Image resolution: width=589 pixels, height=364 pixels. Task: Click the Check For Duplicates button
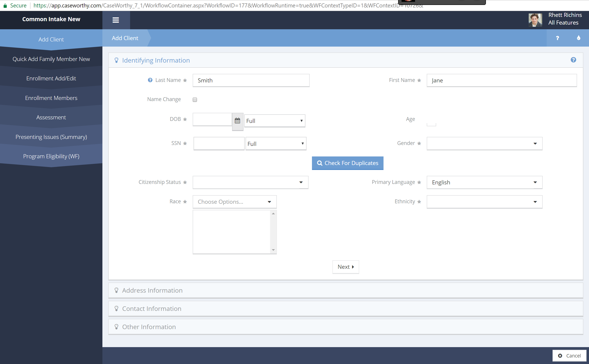click(x=347, y=163)
